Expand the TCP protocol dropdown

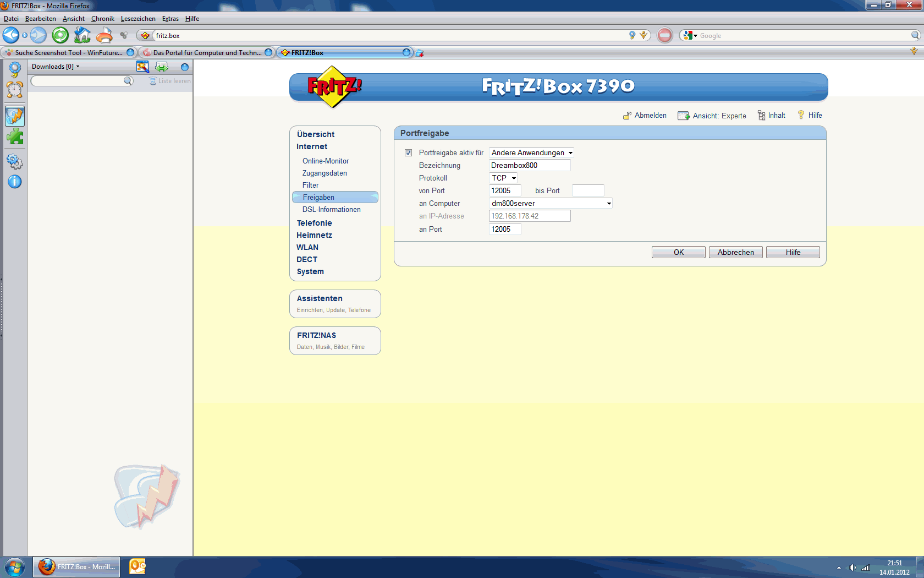coord(503,178)
